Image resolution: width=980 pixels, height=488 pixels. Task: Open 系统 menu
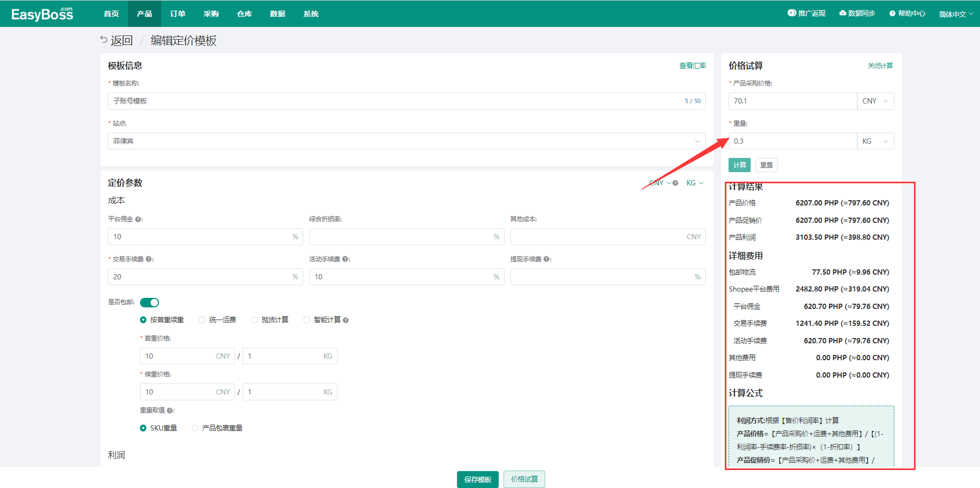tap(311, 14)
